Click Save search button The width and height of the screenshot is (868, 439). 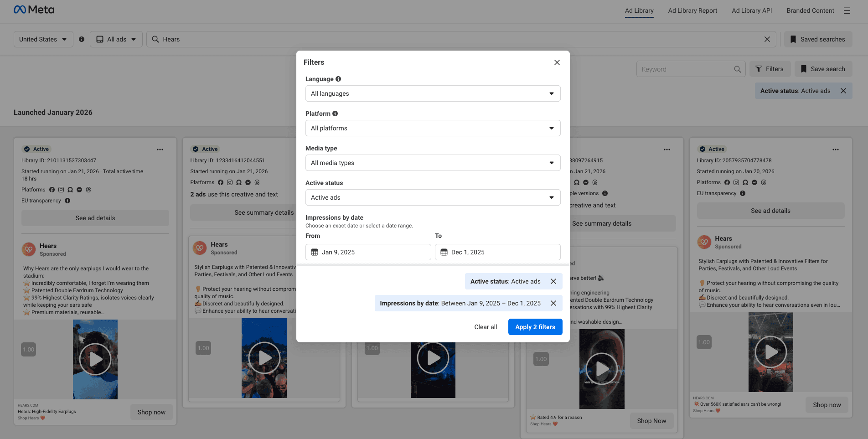click(x=823, y=69)
